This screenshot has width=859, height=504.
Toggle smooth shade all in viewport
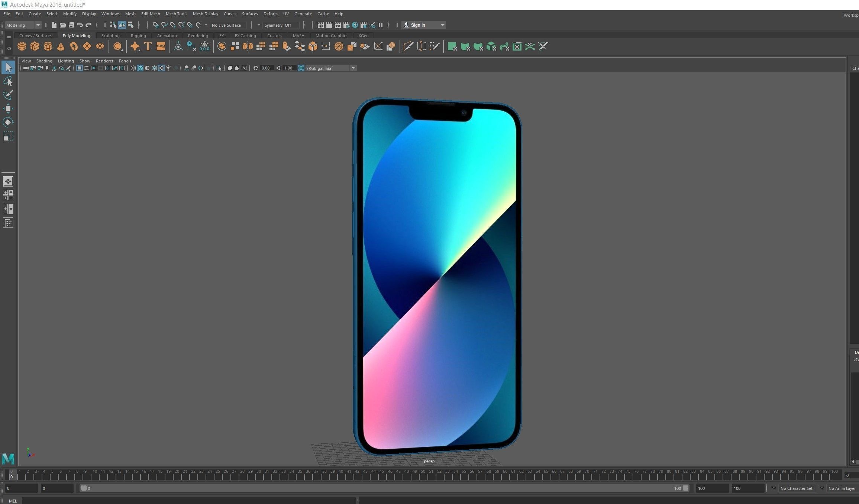pos(140,68)
